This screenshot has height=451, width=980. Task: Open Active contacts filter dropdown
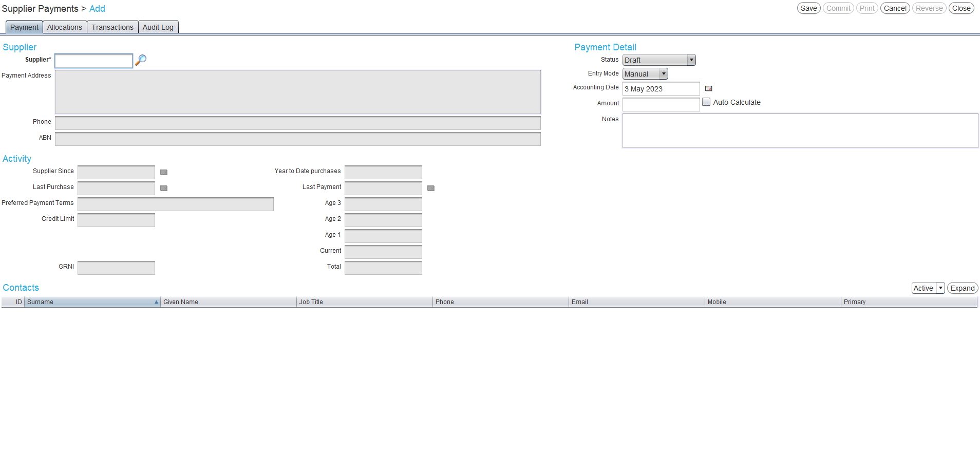pyautogui.click(x=928, y=288)
